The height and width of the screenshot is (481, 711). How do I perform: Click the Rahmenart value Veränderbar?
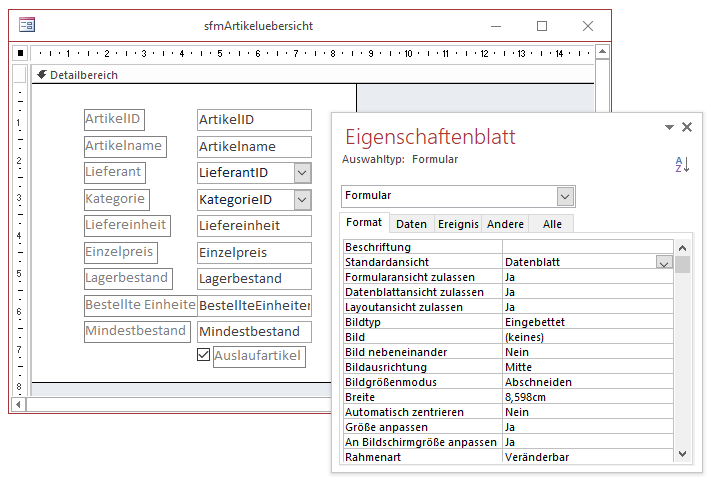point(587,457)
